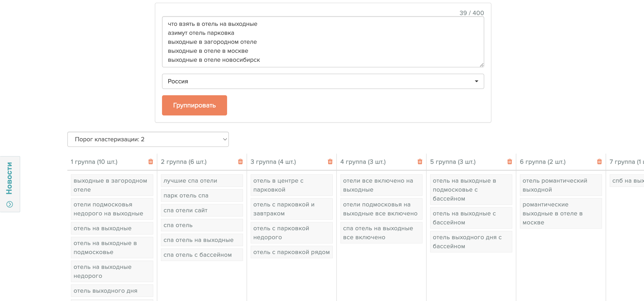This screenshot has height=301, width=644.
Task: Click keyword "спа отель с бассейном"
Action: click(202, 255)
